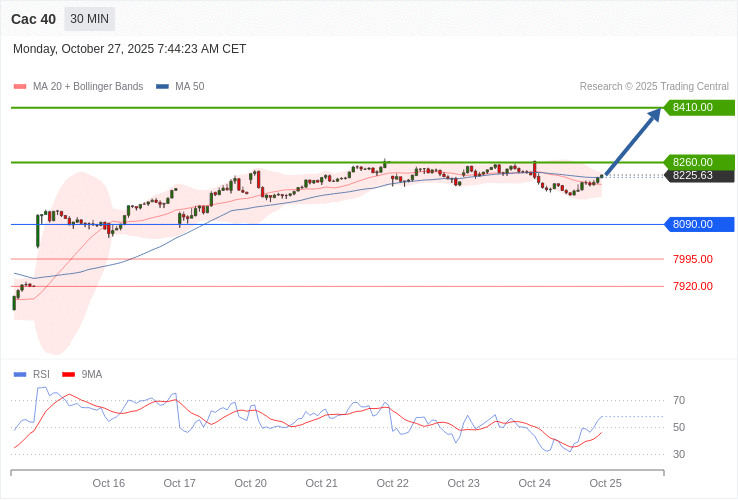Select Oct 16 on the time axis

point(109,483)
